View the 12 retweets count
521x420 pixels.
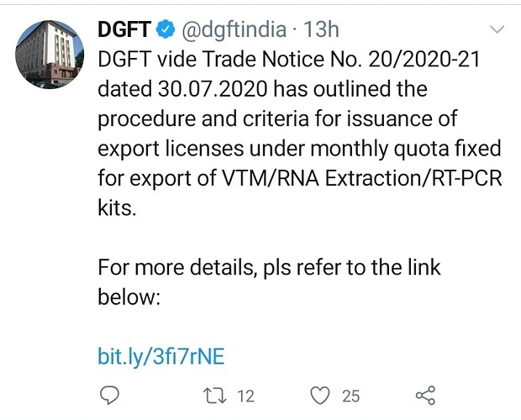246,396
